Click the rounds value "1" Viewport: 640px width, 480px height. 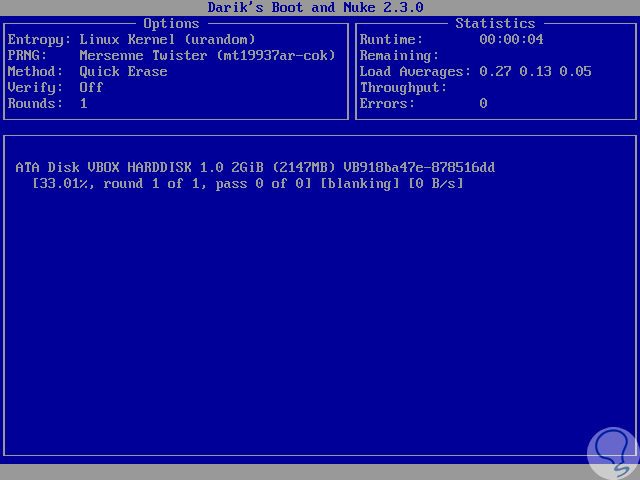[84, 104]
